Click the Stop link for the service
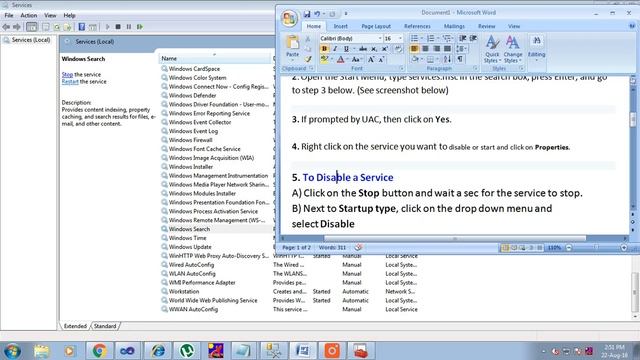The width and height of the screenshot is (640, 360). (67, 75)
